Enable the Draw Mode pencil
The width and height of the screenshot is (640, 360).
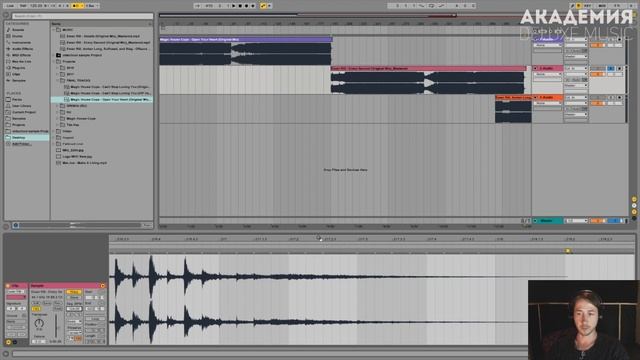pos(573,6)
